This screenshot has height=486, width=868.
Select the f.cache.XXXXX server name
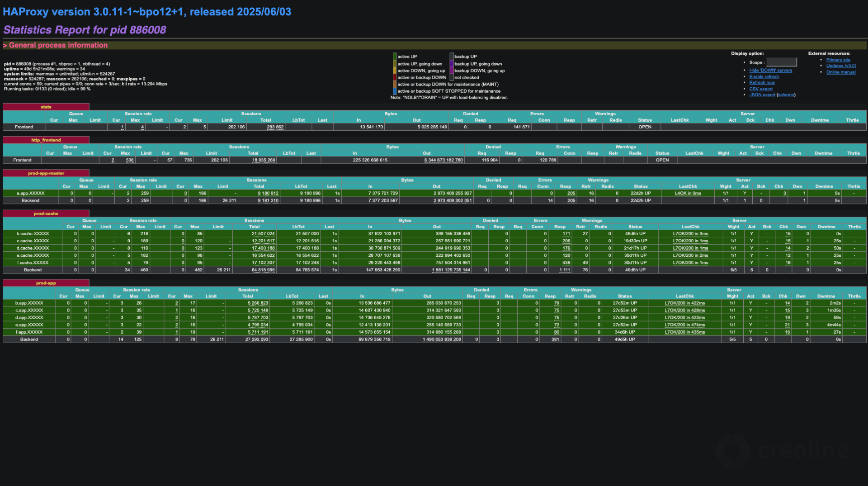click(33, 263)
